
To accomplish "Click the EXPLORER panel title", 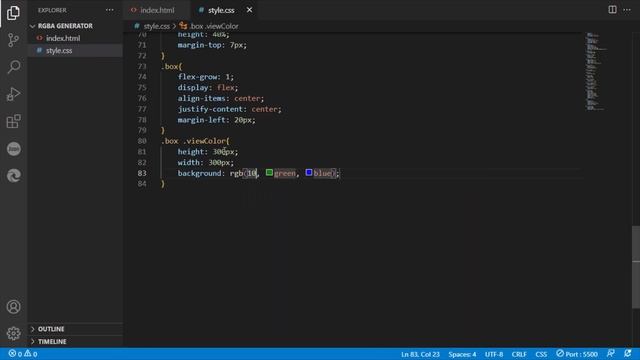I will pos(52,10).
